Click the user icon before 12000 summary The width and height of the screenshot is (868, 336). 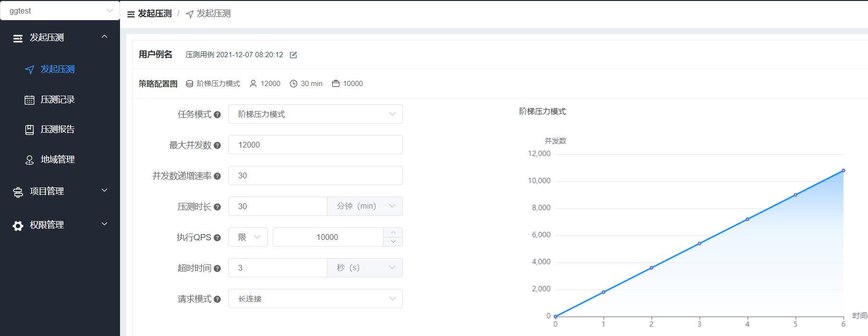[253, 84]
